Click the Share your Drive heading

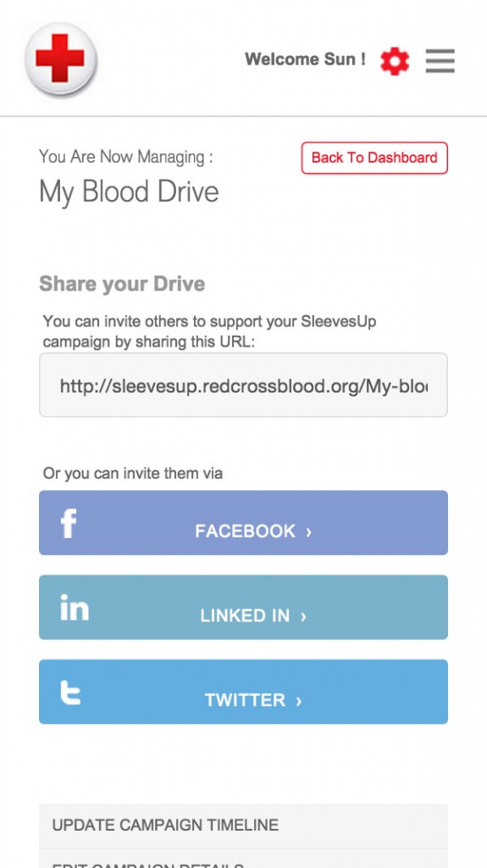click(x=122, y=284)
